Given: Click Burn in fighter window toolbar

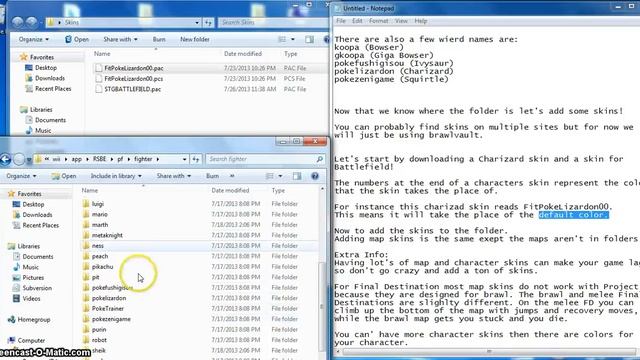Looking at the screenshot, I should pyautogui.click(x=212, y=176).
